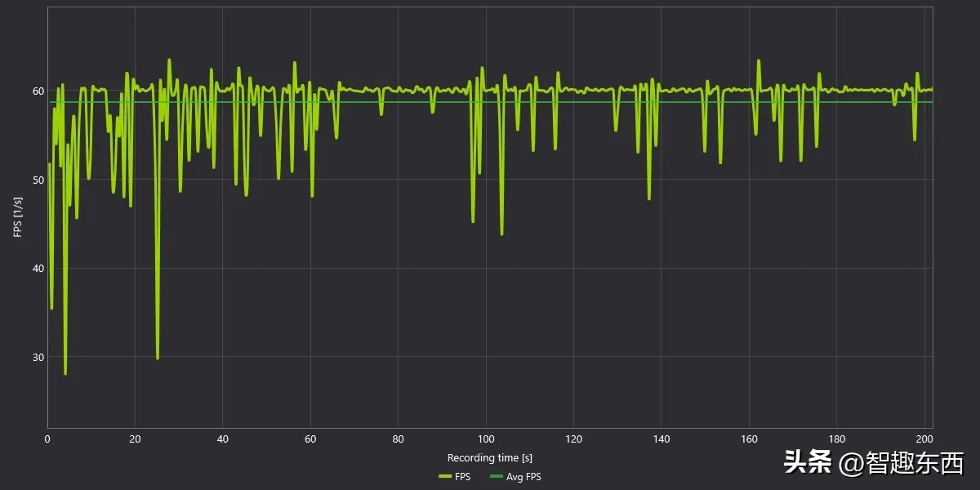
Task: Click the Avg FPS legend line swatch
Action: tap(496, 477)
